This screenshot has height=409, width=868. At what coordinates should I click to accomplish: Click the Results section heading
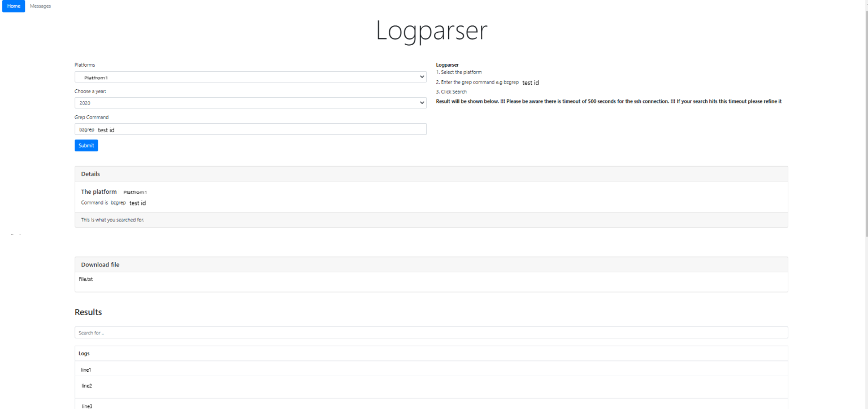click(x=88, y=312)
